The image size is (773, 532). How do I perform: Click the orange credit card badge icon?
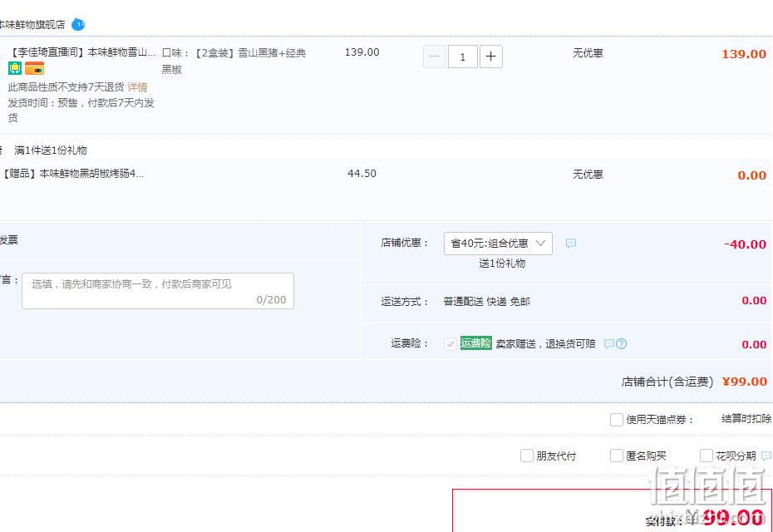(x=35, y=68)
